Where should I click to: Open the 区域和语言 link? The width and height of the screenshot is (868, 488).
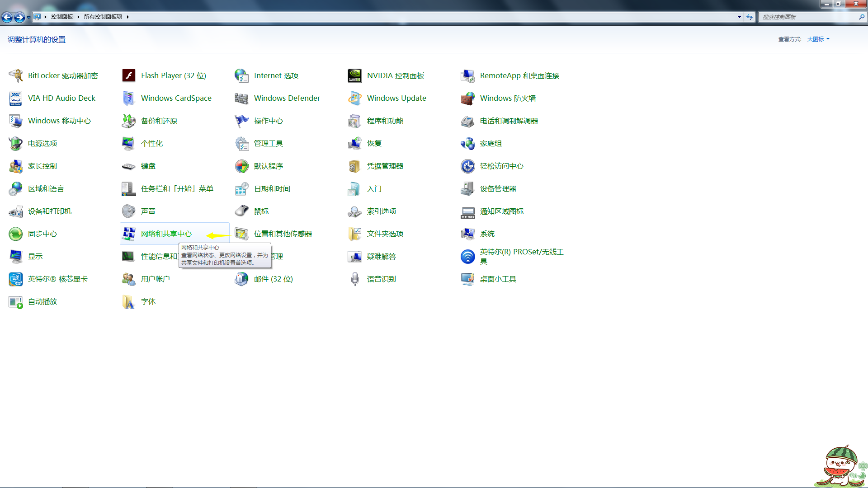point(46,188)
